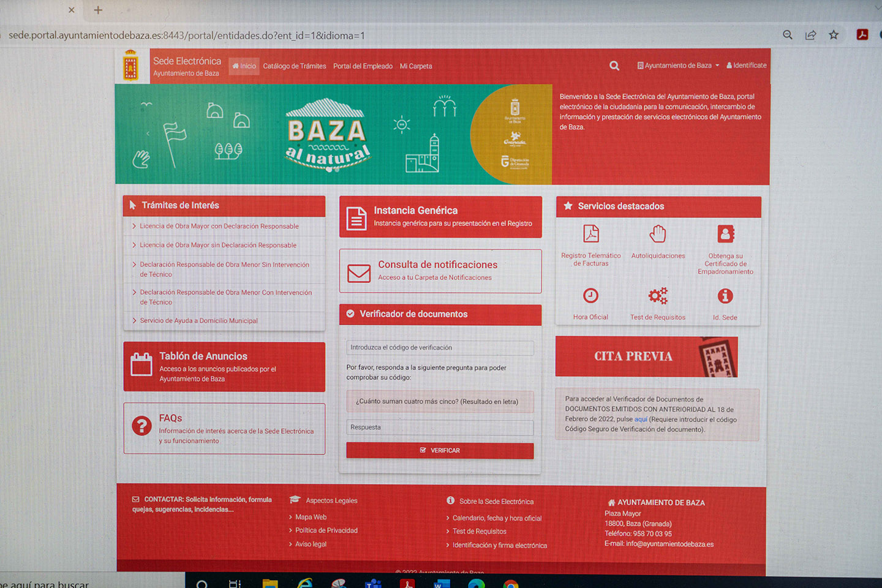Image resolution: width=882 pixels, height=588 pixels.
Task: Click the Certificado de Empadronamiento icon
Action: pos(725,234)
